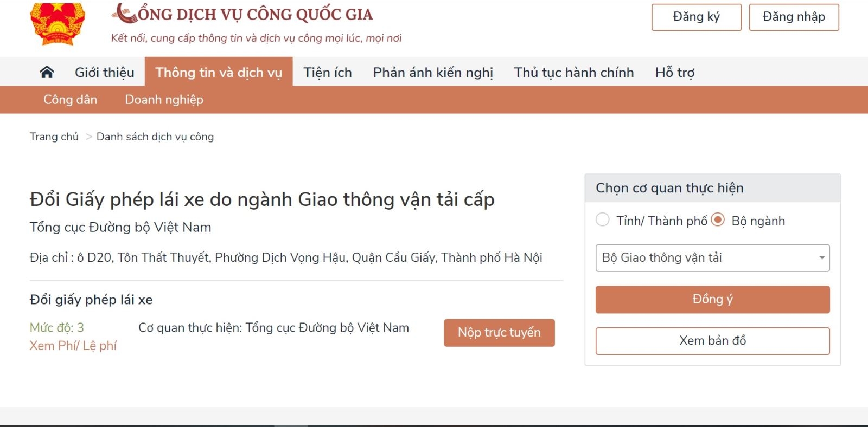Click the Trang chủ breadcrumb link
This screenshot has height=427, width=868.
click(x=54, y=137)
